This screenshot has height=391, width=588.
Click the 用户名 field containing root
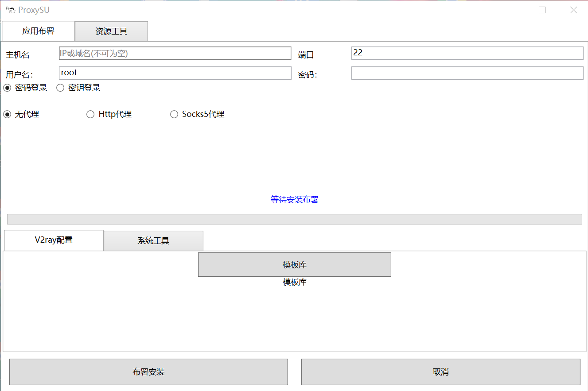(x=175, y=73)
